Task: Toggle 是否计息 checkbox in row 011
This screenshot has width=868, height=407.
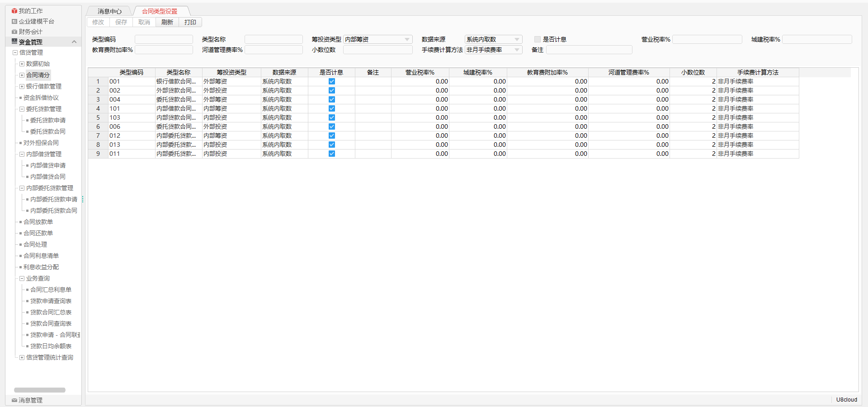Action: pos(332,154)
